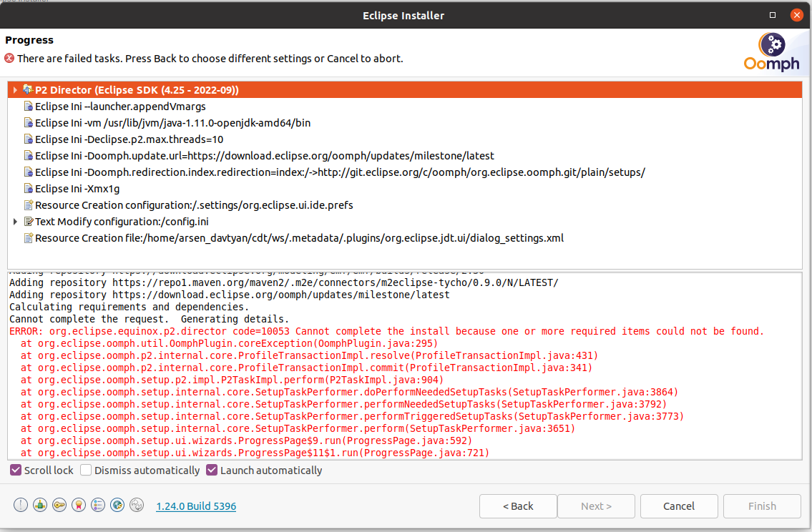This screenshot has height=532, width=812.
Task: Click the doPerformNeededSetupTasks stack trace line
Action: [350, 392]
